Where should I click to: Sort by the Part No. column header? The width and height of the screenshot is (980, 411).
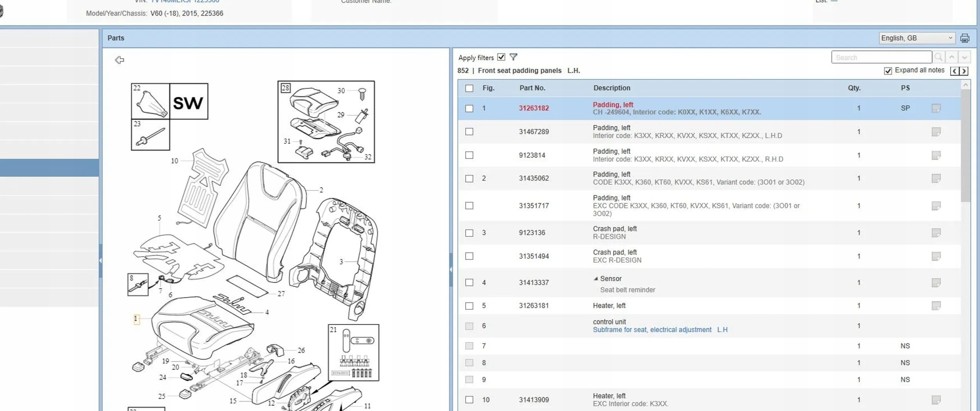coord(532,88)
